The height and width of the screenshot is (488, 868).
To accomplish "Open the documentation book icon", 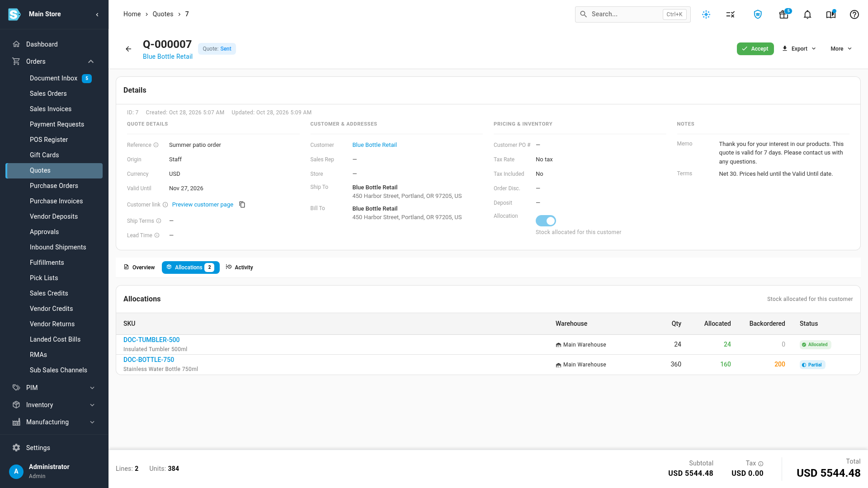I will (x=831, y=14).
